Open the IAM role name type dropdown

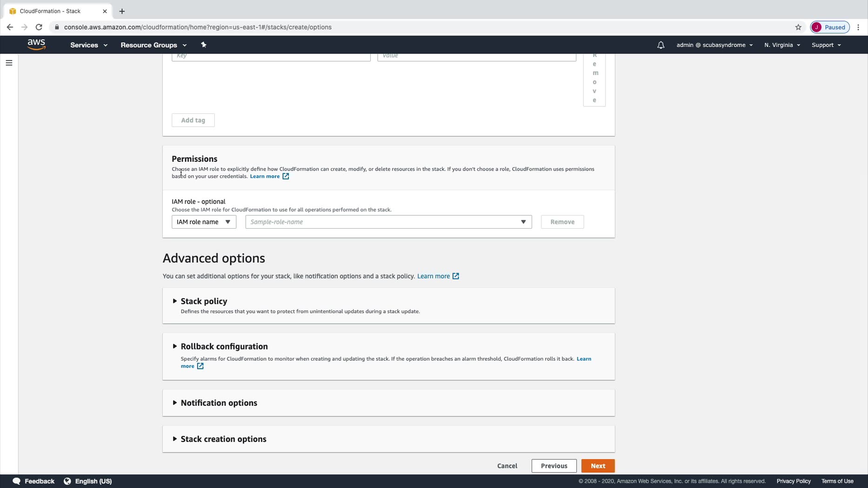click(204, 222)
